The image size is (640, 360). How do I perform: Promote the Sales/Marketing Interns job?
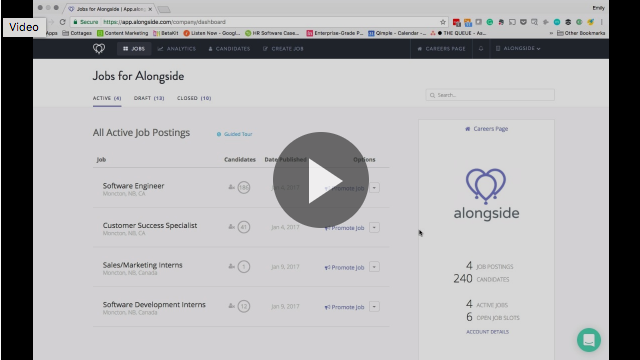(344, 267)
